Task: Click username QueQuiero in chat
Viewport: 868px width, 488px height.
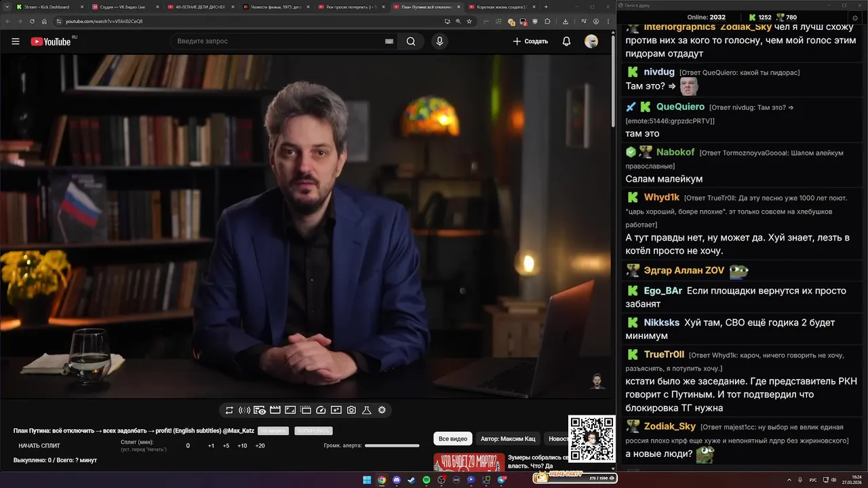Action: point(680,106)
